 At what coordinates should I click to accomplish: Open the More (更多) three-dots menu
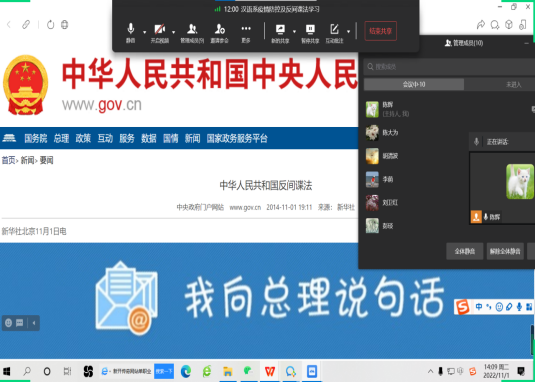246,33
